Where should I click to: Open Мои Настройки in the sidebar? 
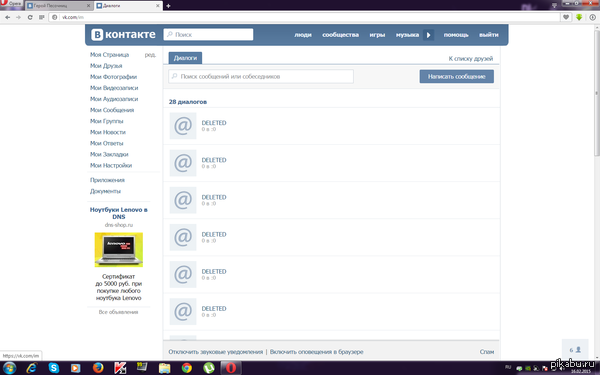111,166
